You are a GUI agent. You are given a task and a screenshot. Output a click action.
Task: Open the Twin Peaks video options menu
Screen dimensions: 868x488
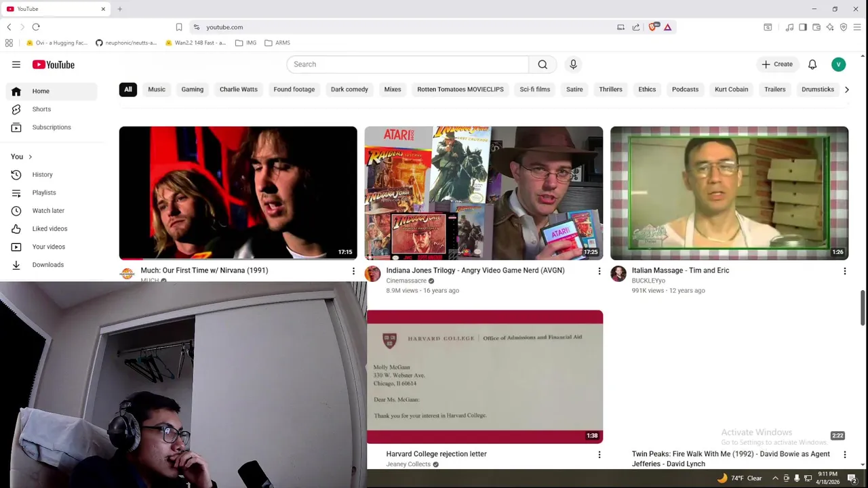tap(844, 454)
